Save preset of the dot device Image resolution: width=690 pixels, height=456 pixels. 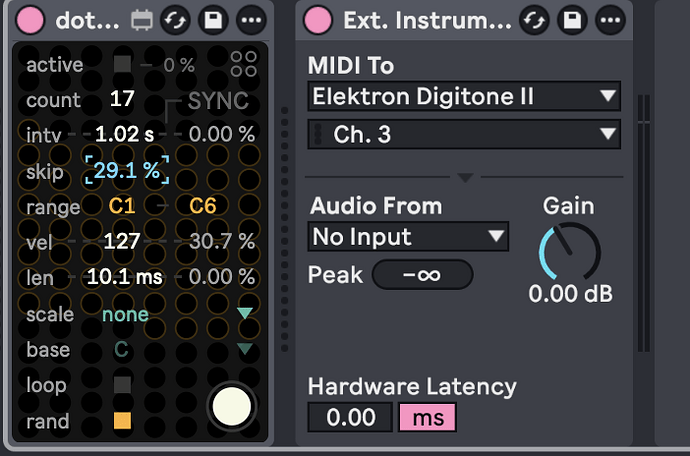213,20
